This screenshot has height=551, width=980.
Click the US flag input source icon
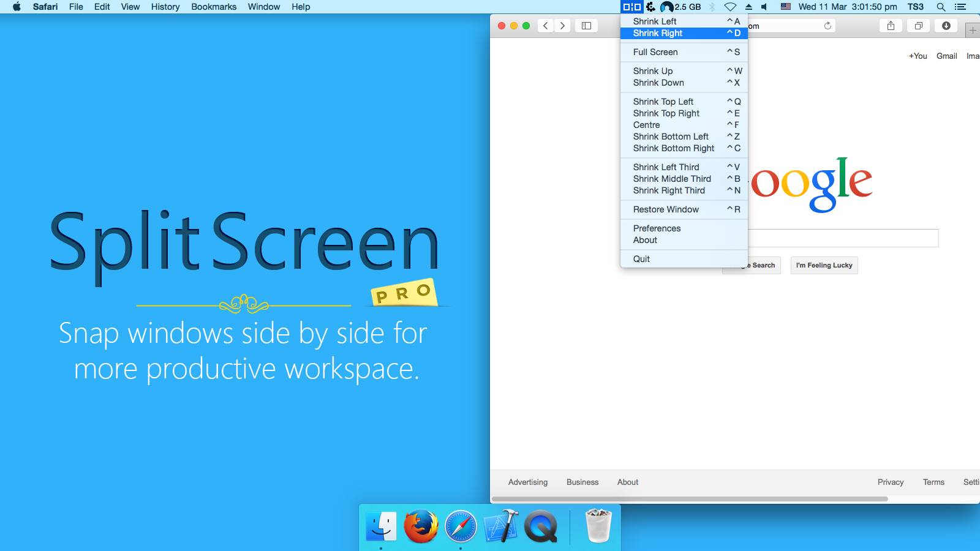pos(786,7)
